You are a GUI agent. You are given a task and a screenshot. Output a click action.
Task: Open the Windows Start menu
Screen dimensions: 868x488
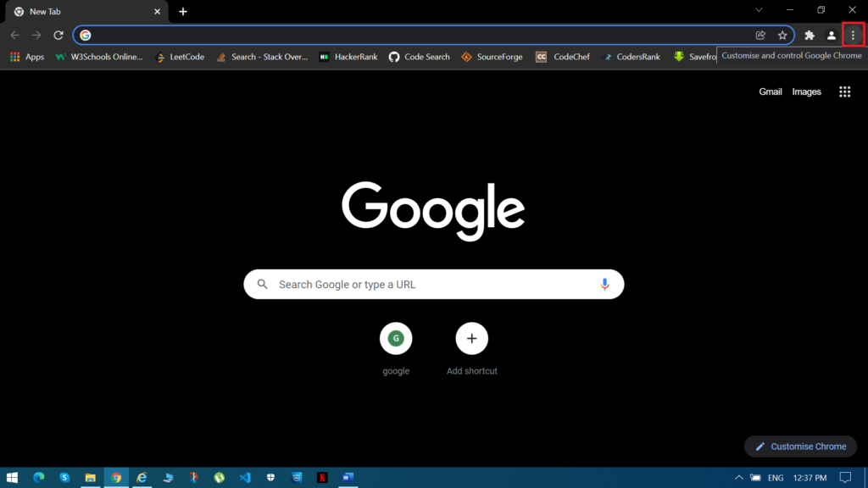(x=12, y=478)
